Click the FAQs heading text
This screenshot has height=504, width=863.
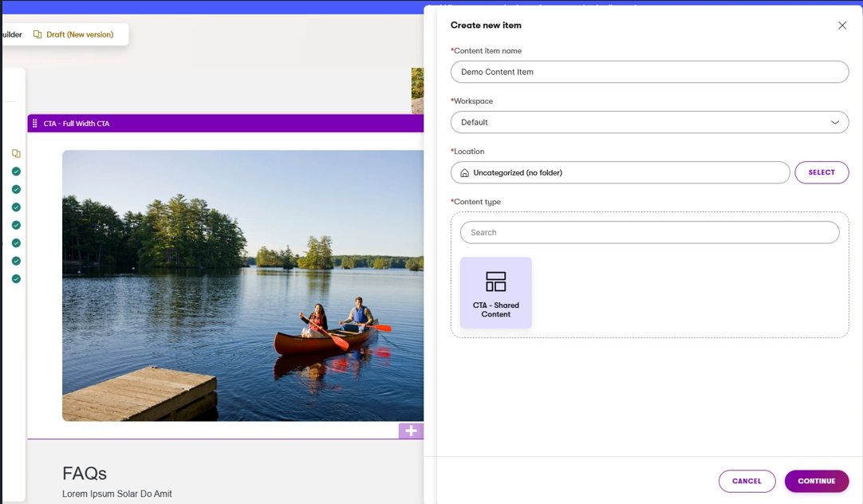pos(85,474)
